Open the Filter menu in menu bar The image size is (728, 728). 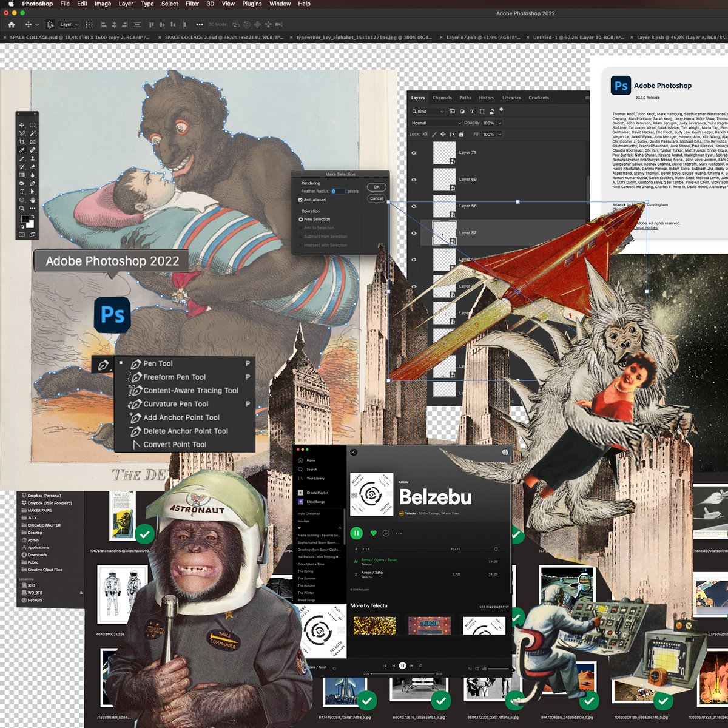tap(192, 4)
